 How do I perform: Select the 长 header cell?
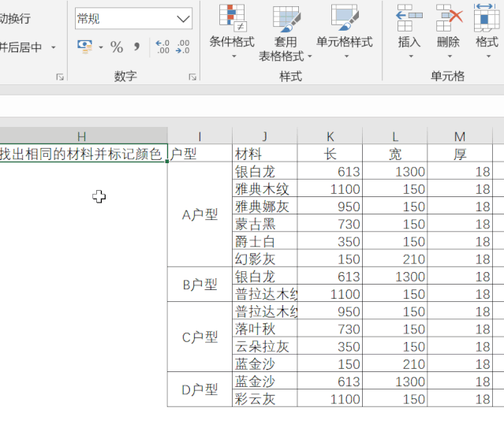[x=330, y=153]
